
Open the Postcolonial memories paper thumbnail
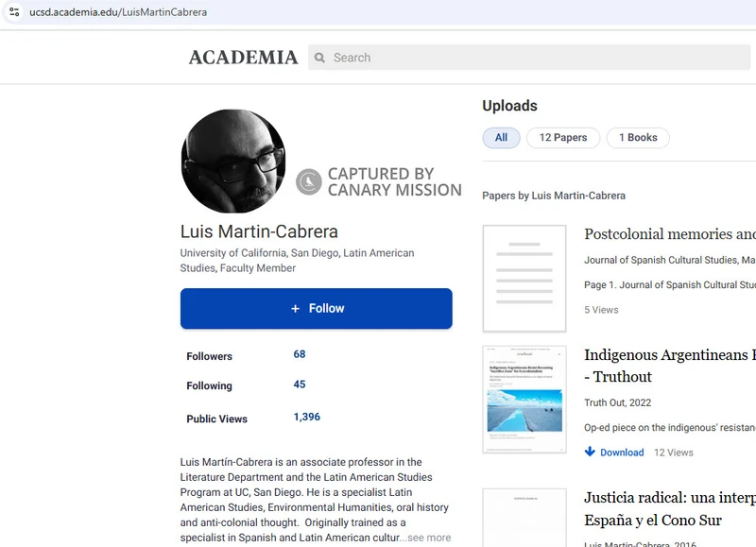pyautogui.click(x=524, y=278)
